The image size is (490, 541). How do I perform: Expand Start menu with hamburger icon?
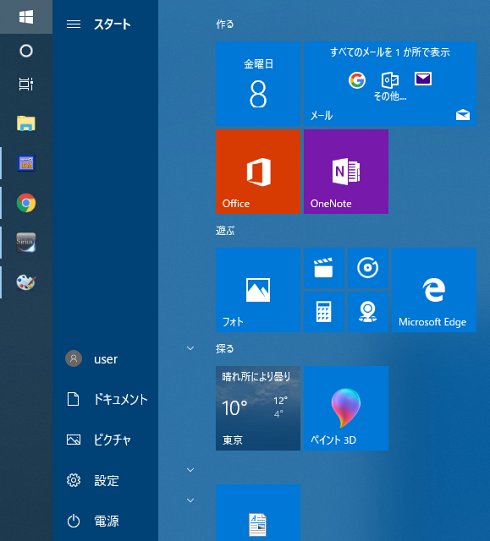(x=74, y=24)
